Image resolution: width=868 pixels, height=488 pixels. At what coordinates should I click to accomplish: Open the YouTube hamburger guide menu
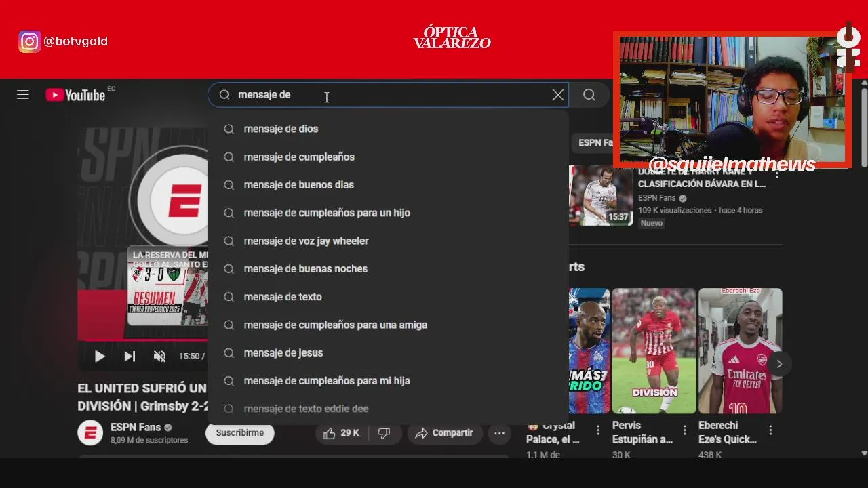pos(23,95)
